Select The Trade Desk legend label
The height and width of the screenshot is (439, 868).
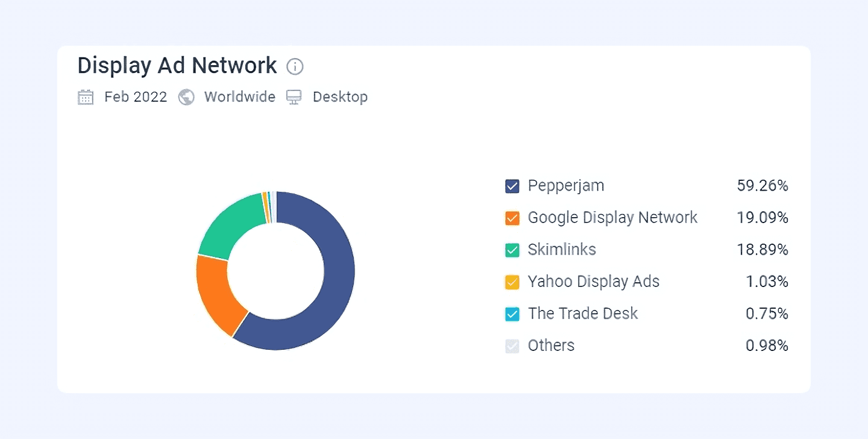[583, 314]
